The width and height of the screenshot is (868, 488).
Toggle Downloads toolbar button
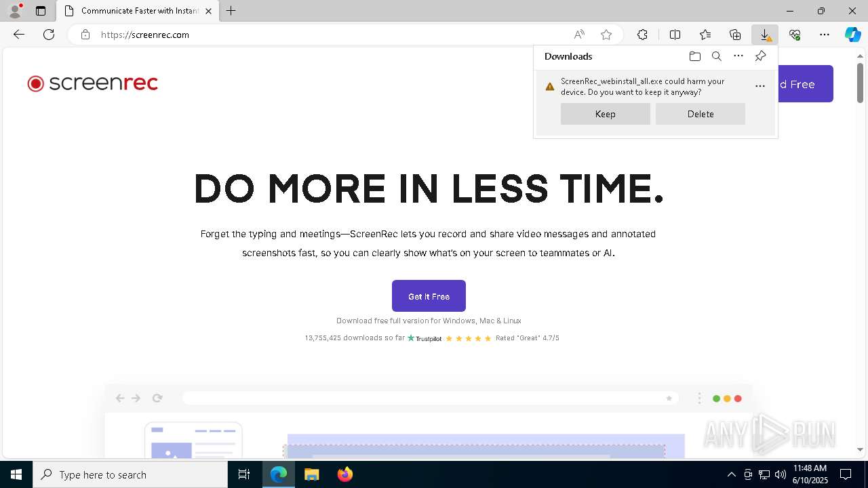pos(765,35)
